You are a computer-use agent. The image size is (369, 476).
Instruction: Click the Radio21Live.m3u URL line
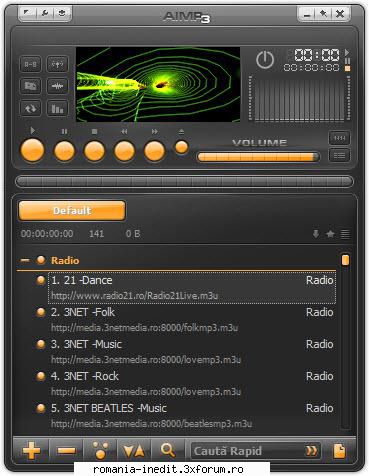click(x=135, y=296)
